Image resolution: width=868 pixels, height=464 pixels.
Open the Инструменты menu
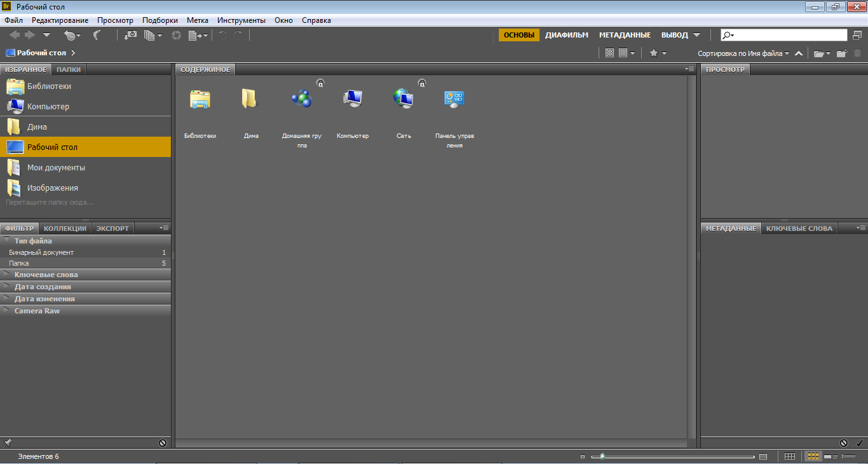point(241,20)
